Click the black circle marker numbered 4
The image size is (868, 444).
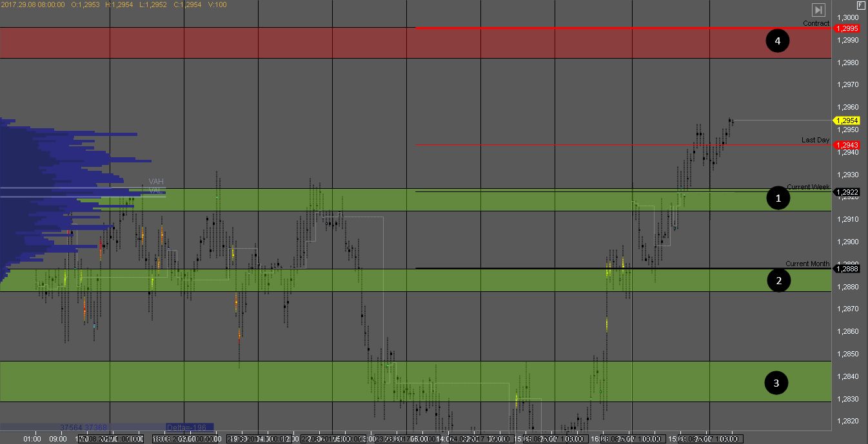[x=777, y=41]
